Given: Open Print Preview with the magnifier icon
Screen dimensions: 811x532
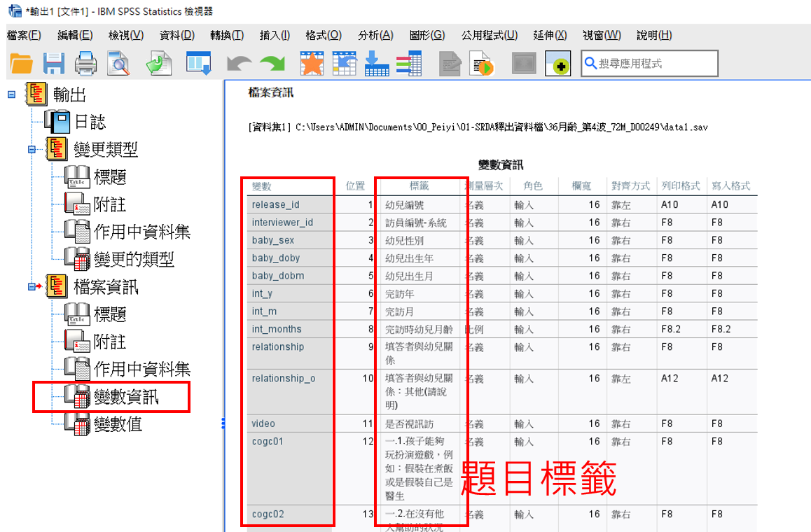Looking at the screenshot, I should [x=118, y=64].
